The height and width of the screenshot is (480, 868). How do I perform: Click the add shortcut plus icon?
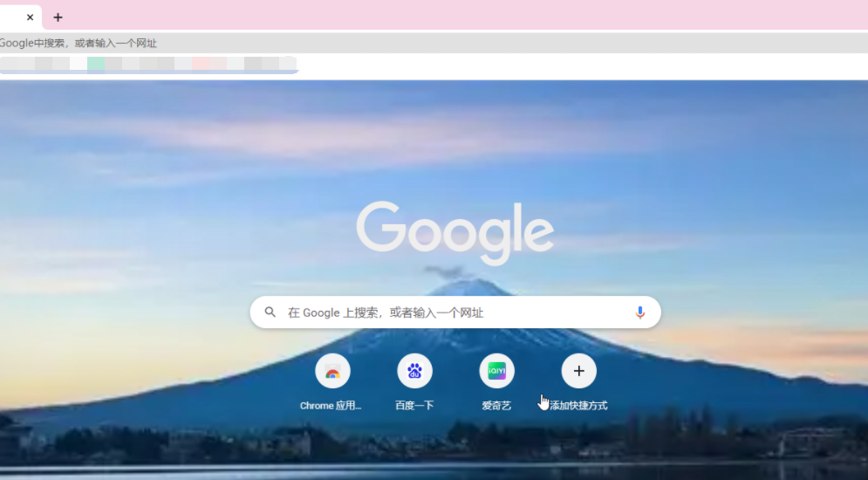tap(578, 371)
